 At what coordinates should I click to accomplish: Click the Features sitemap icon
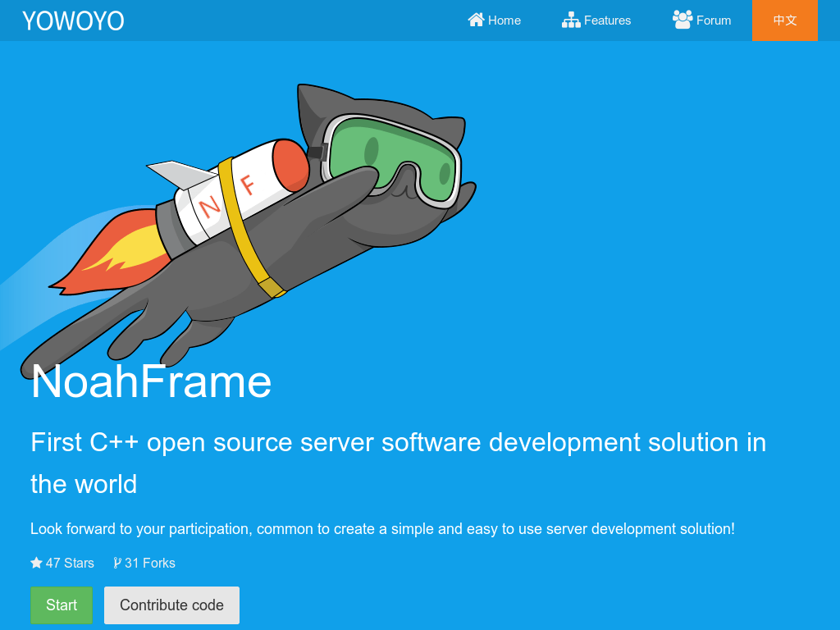571,20
